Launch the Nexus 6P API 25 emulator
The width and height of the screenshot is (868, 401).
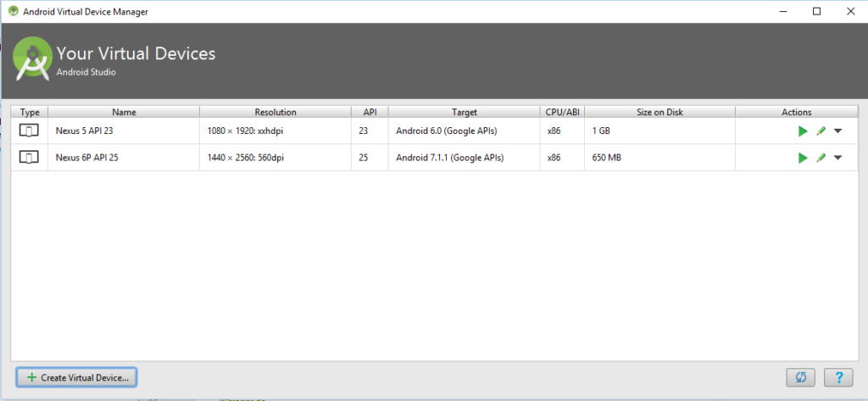(x=803, y=158)
